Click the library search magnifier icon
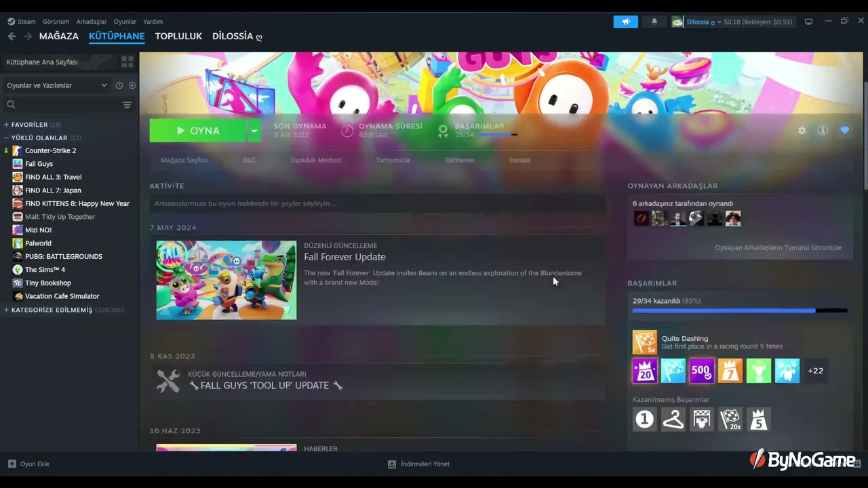The height and width of the screenshot is (488, 868). pos(11,104)
